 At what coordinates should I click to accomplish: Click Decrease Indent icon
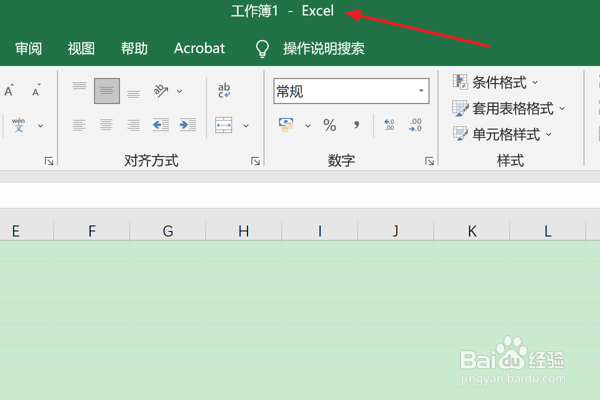pyautogui.click(x=161, y=125)
